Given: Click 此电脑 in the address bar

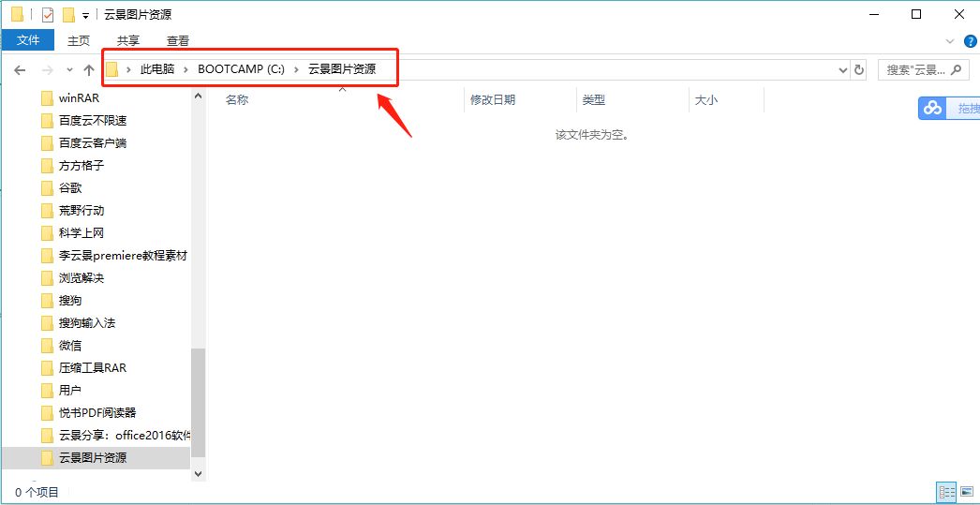Looking at the screenshot, I should tap(156, 69).
